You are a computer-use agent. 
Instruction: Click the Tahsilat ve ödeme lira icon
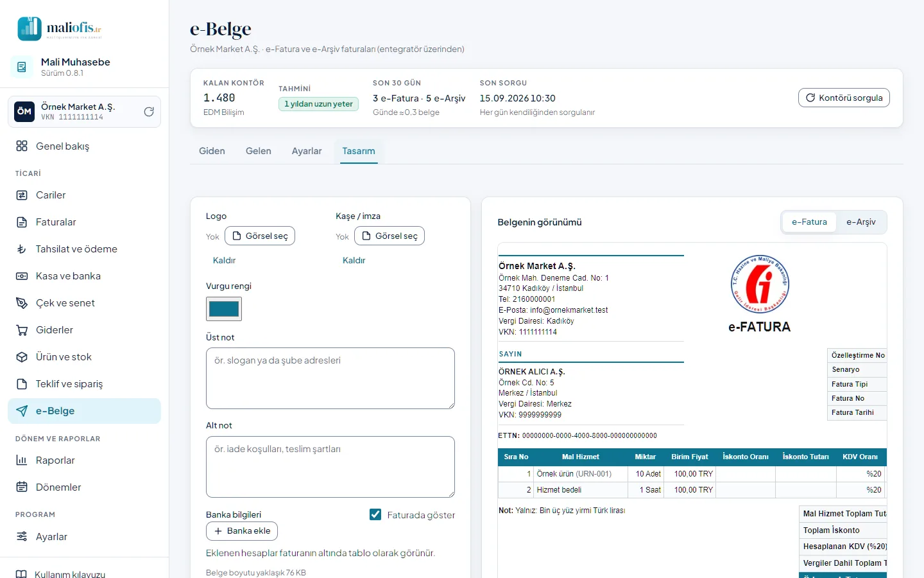[x=22, y=249]
